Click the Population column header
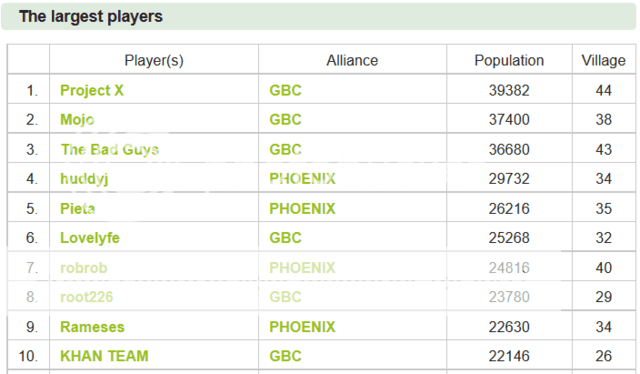 [509, 60]
